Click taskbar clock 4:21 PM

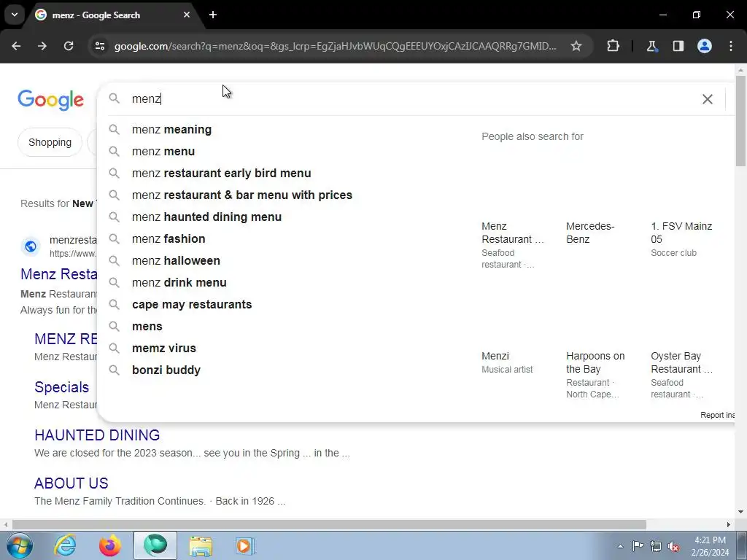[x=710, y=546]
